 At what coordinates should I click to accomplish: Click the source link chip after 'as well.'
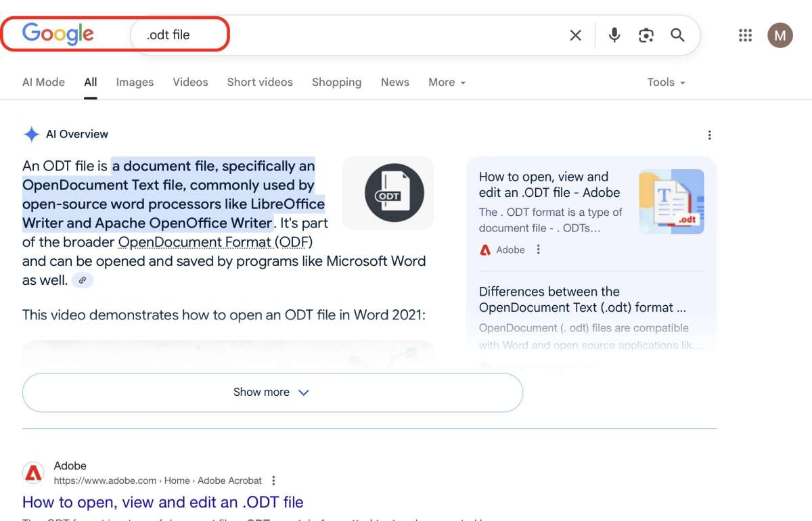(83, 280)
